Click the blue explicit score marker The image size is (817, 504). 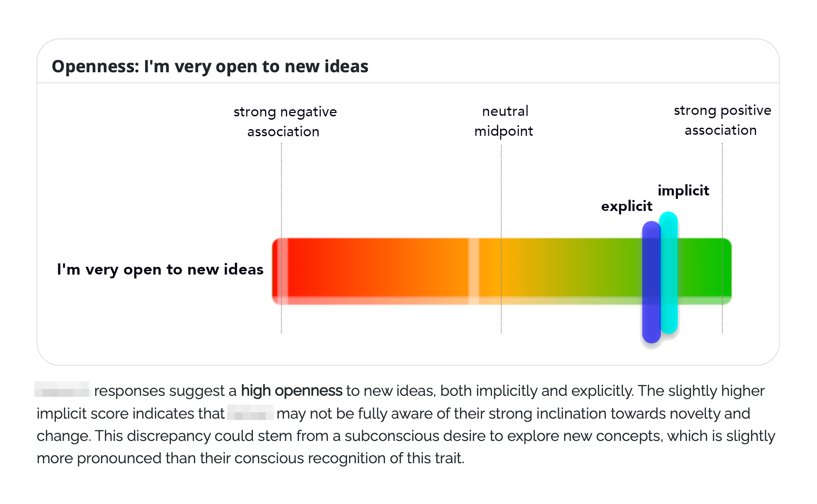[651, 282]
